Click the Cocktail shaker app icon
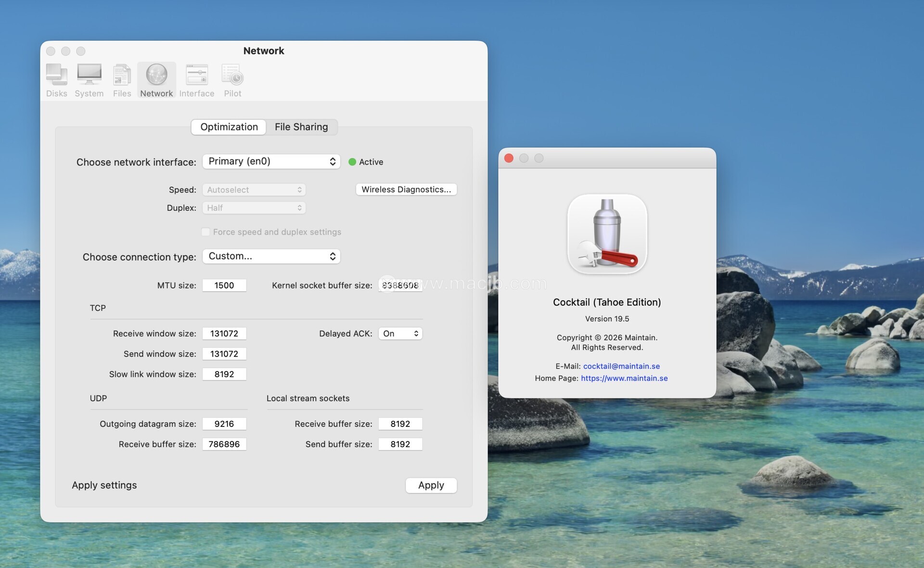The image size is (924, 568). point(607,234)
